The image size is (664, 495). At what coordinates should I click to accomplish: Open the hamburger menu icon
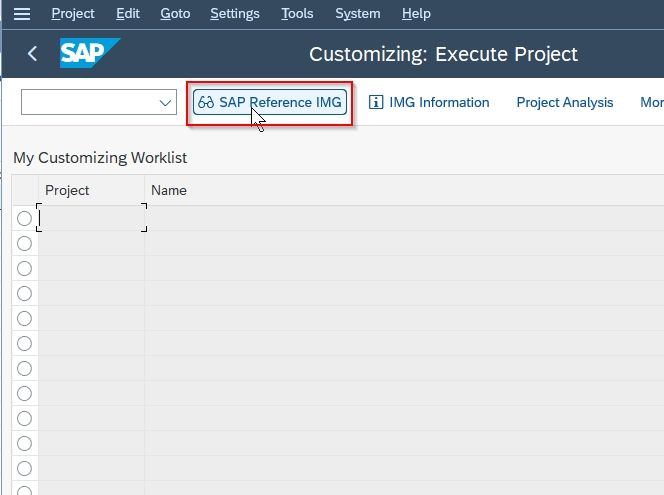tap(22, 14)
